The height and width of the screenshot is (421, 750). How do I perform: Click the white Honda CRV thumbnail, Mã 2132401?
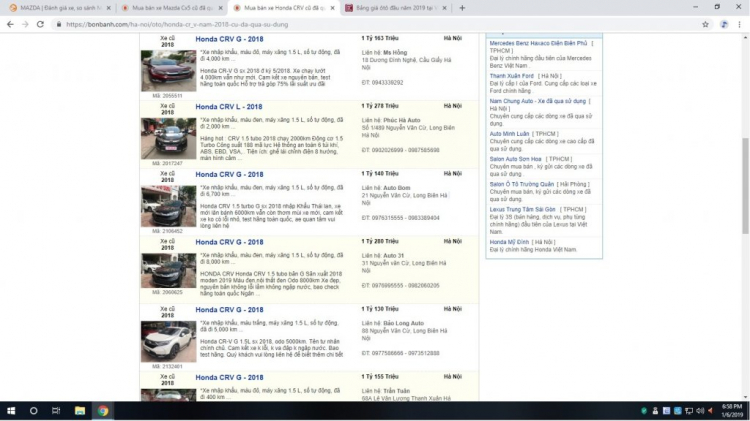point(168,342)
